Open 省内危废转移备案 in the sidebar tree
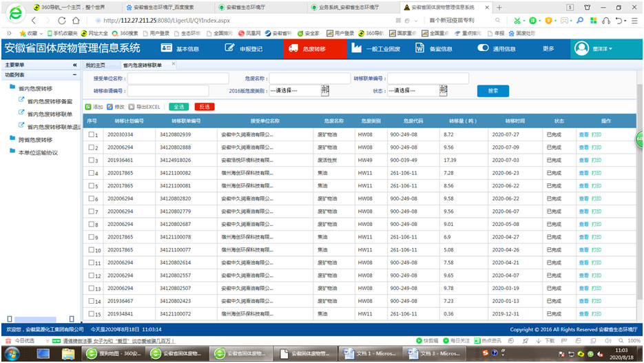 [49, 101]
